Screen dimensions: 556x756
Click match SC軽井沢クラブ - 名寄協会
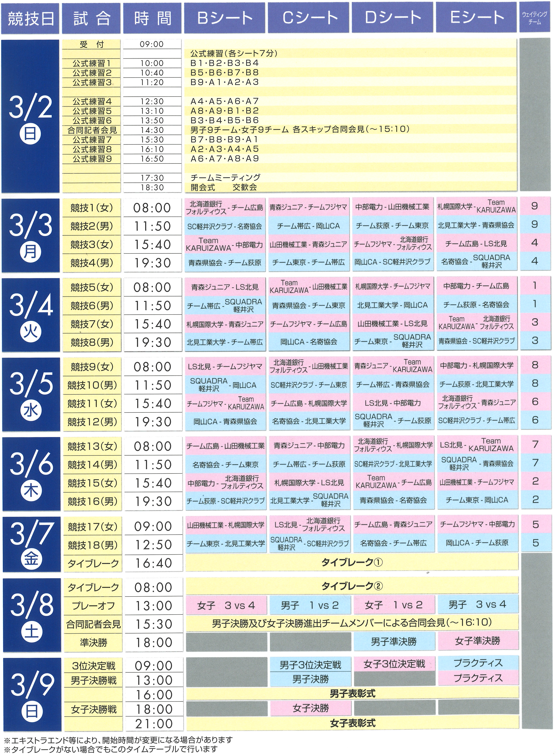[225, 226]
